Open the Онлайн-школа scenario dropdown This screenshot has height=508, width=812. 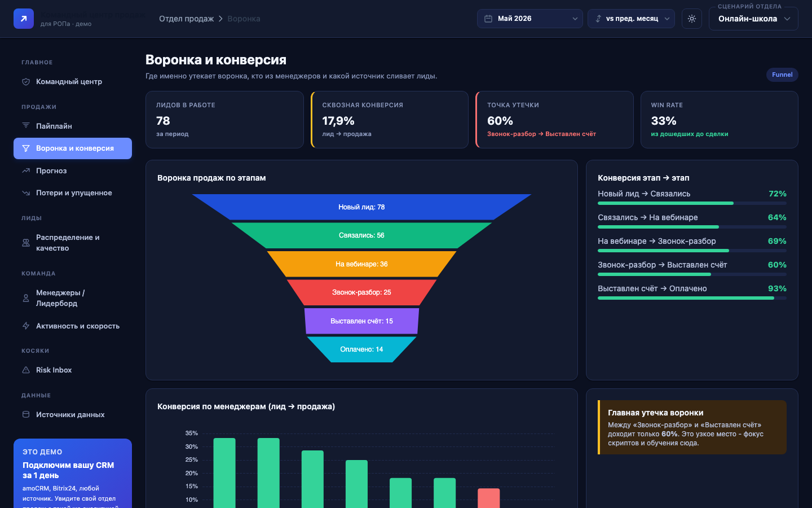[x=753, y=19]
